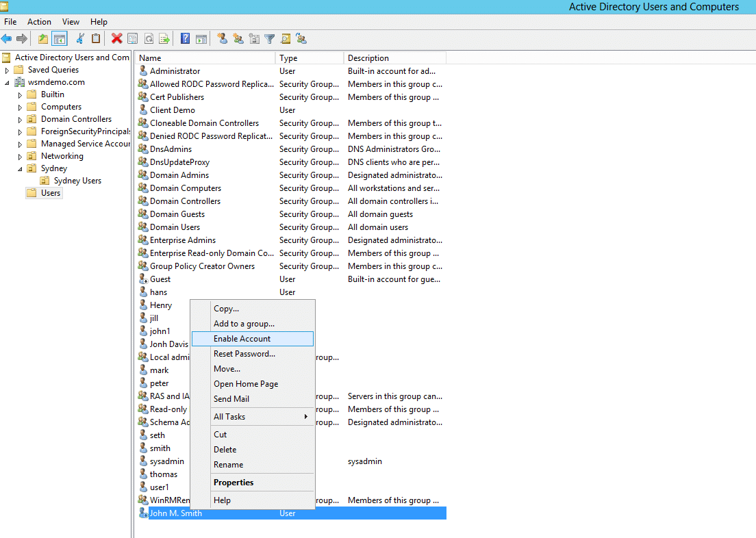This screenshot has height=538, width=756.
Task: Click the Domain Admins group icon
Action: tap(143, 175)
